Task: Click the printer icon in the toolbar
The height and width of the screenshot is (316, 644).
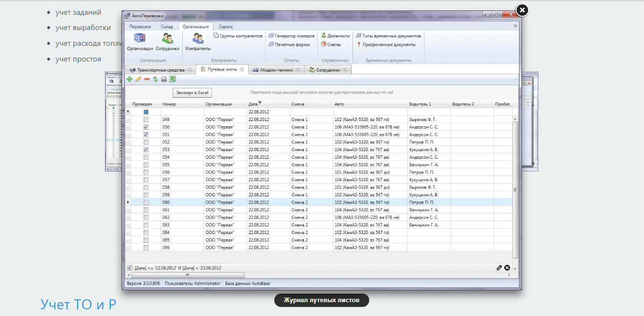Action: [164, 79]
